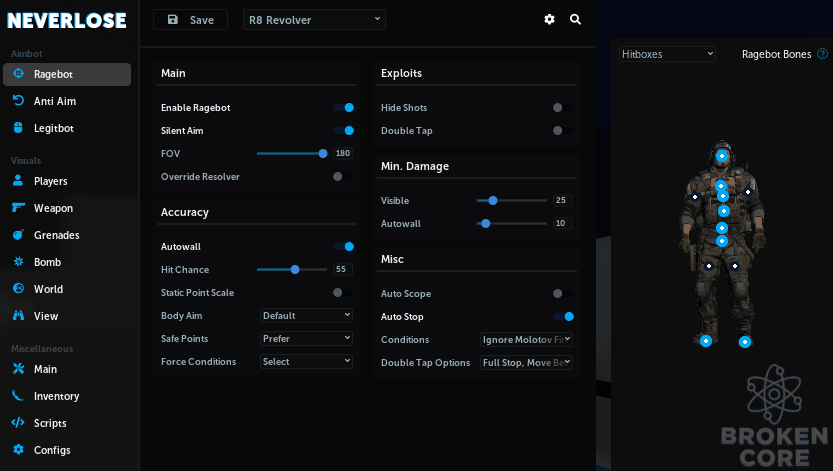This screenshot has height=471, width=833.
Task: Click the Ragebot Bones help icon
Action: click(822, 54)
